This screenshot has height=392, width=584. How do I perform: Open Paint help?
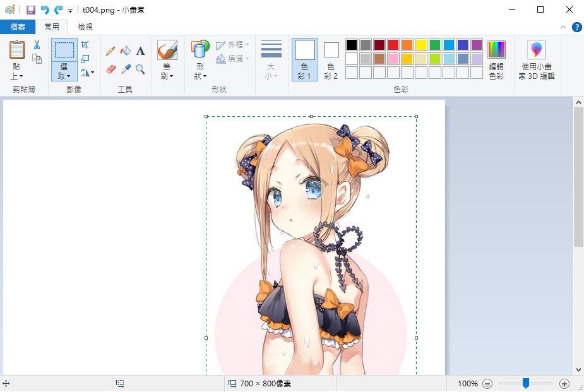coord(577,27)
